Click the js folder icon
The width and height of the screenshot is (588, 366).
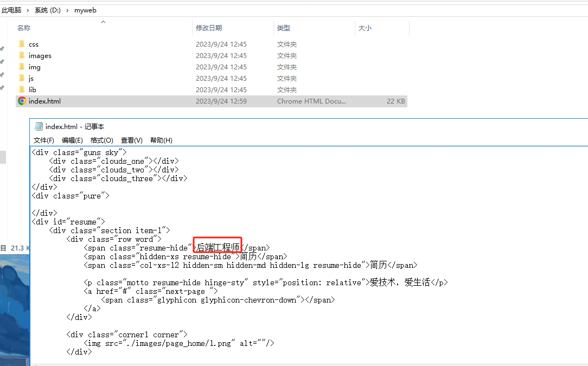click(x=22, y=78)
